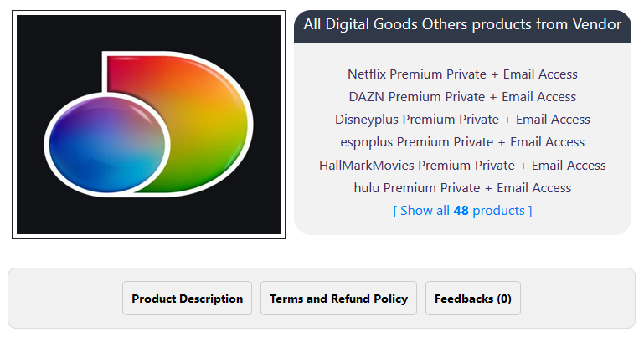Screen dimensions: 644x337
Task: Open DAZN Premium Private listing
Action: pos(462,97)
